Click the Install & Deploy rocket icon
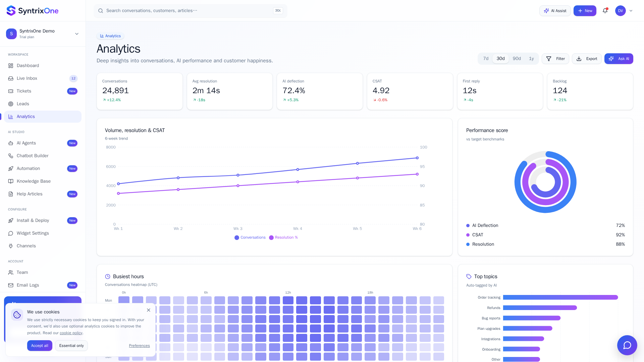644x362 pixels. [x=11, y=221]
